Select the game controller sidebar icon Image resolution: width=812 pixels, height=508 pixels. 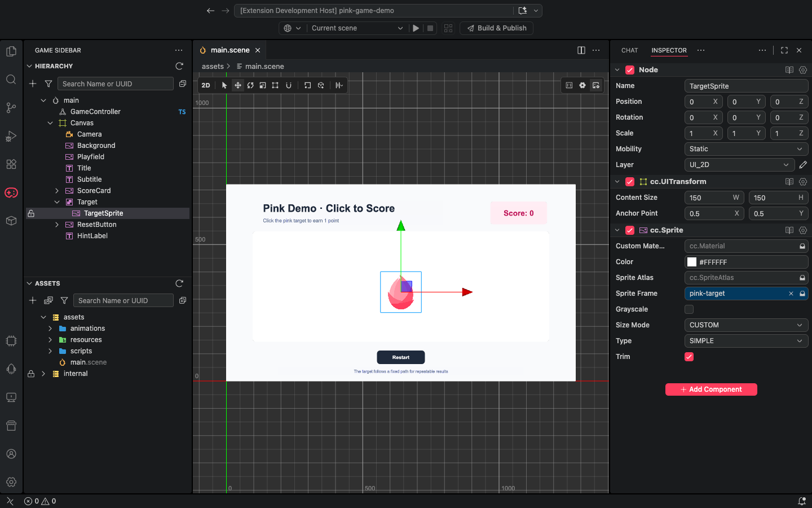pyautogui.click(x=11, y=192)
